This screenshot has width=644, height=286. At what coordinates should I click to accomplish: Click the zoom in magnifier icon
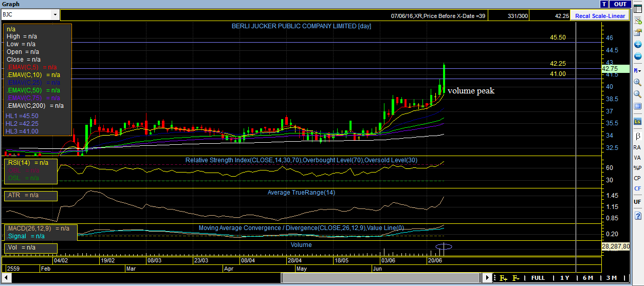coord(637,82)
